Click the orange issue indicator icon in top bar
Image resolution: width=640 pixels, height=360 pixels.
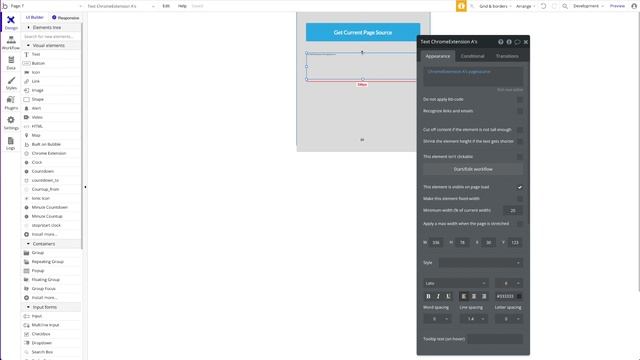pos(461,6)
